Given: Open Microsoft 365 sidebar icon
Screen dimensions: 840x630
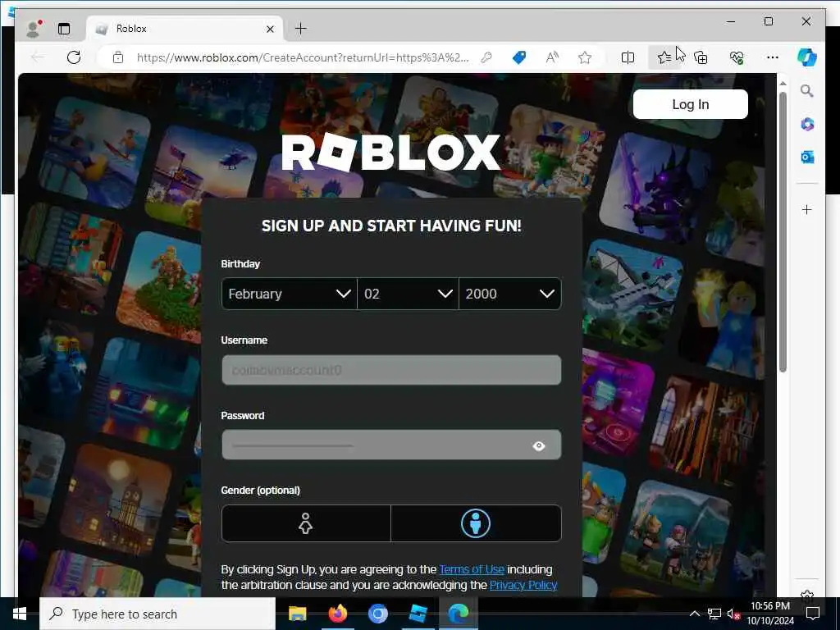Looking at the screenshot, I should point(807,125).
